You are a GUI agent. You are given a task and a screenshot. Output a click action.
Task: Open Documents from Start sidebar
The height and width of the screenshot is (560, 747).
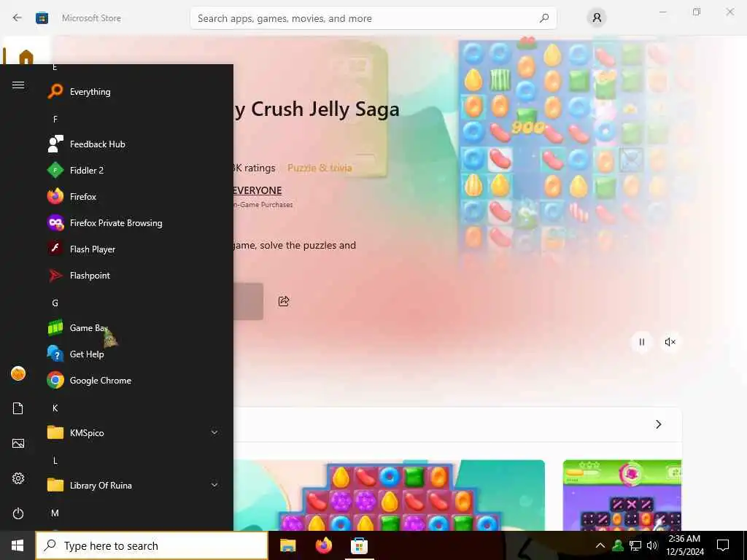(18, 408)
